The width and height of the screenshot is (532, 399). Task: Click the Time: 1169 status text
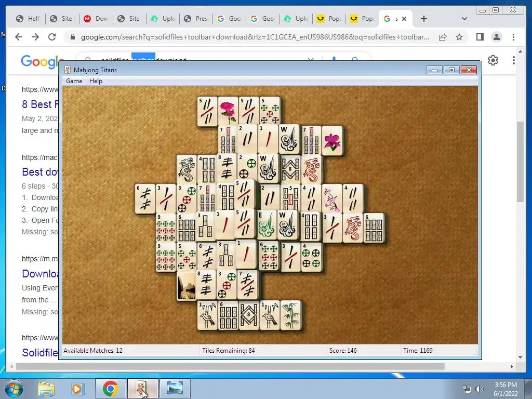click(x=418, y=351)
